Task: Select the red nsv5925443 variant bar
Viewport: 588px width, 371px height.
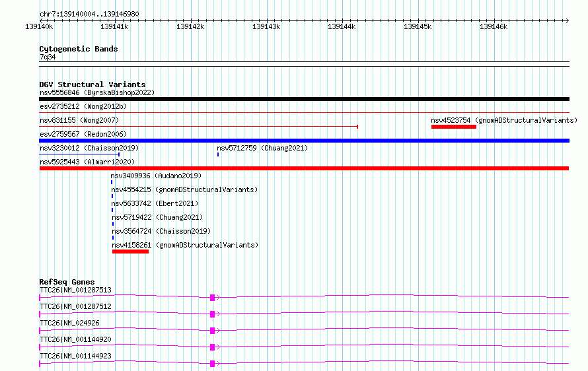Action: (304, 168)
